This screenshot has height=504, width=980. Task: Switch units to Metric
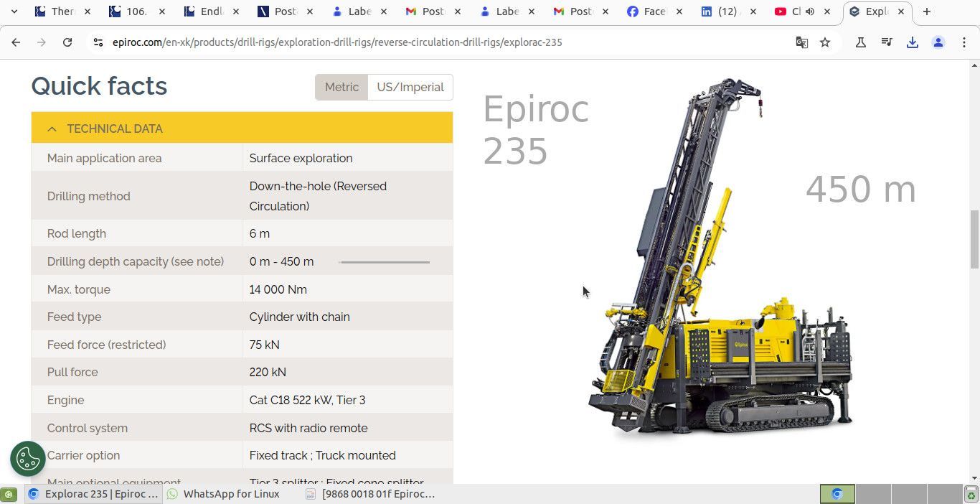coord(341,87)
